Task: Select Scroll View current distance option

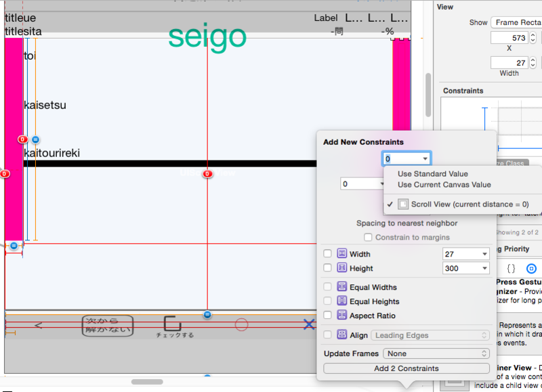Action: 463,204
